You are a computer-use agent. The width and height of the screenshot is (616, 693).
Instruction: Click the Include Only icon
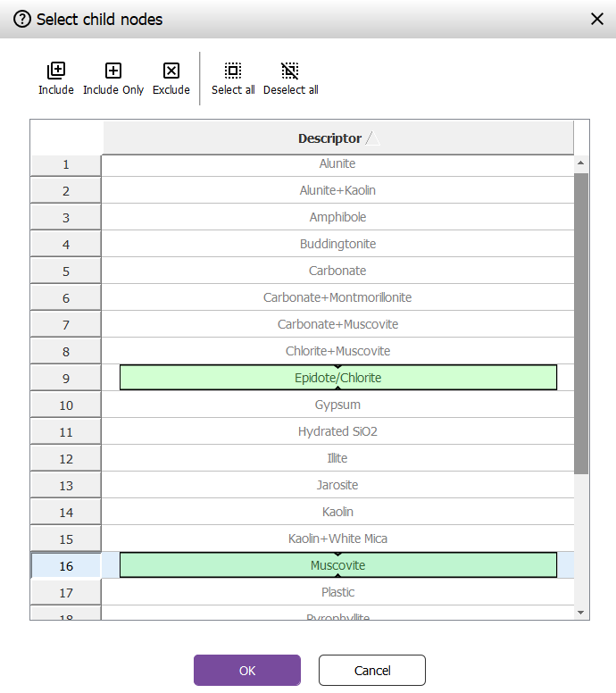point(113,71)
